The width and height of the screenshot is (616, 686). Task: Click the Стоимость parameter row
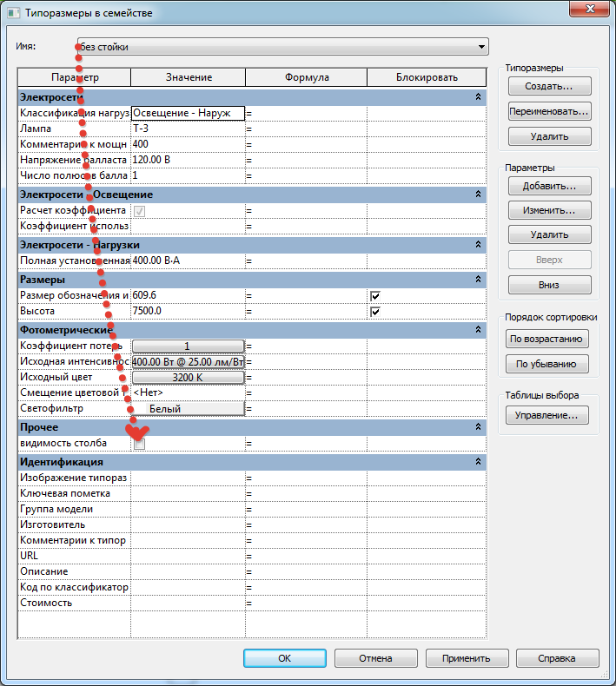click(x=252, y=603)
